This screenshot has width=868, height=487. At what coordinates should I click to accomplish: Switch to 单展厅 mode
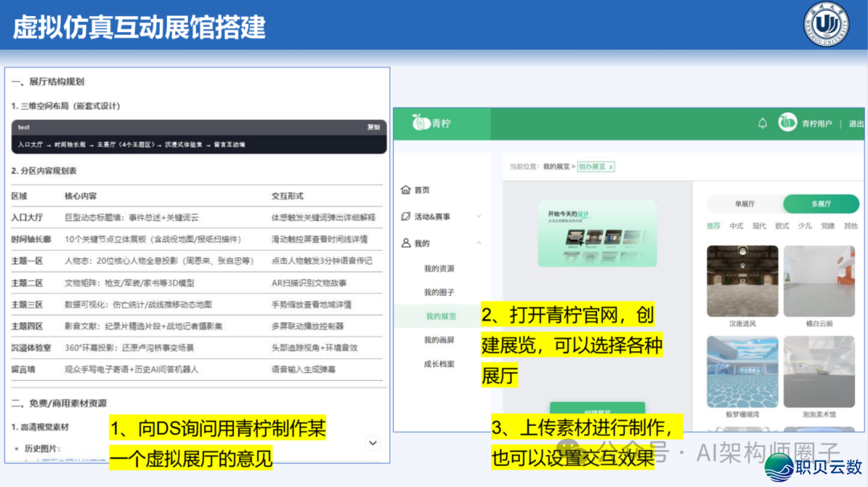pos(744,203)
